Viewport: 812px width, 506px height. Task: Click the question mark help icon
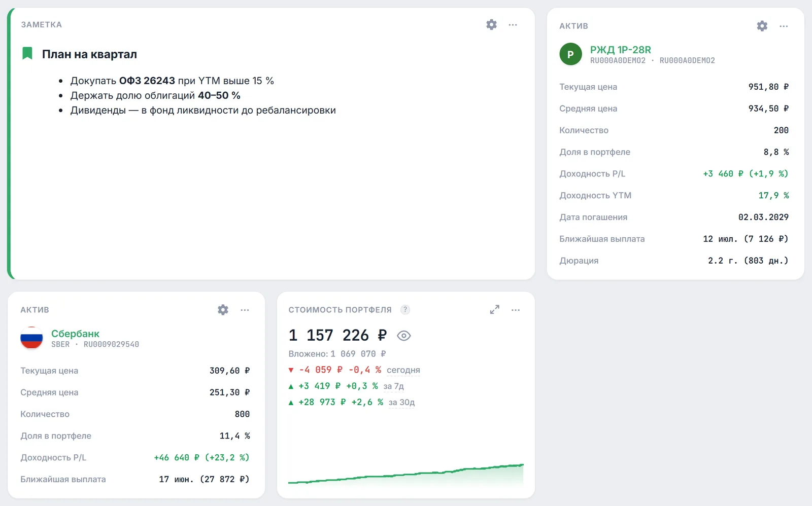tap(405, 310)
